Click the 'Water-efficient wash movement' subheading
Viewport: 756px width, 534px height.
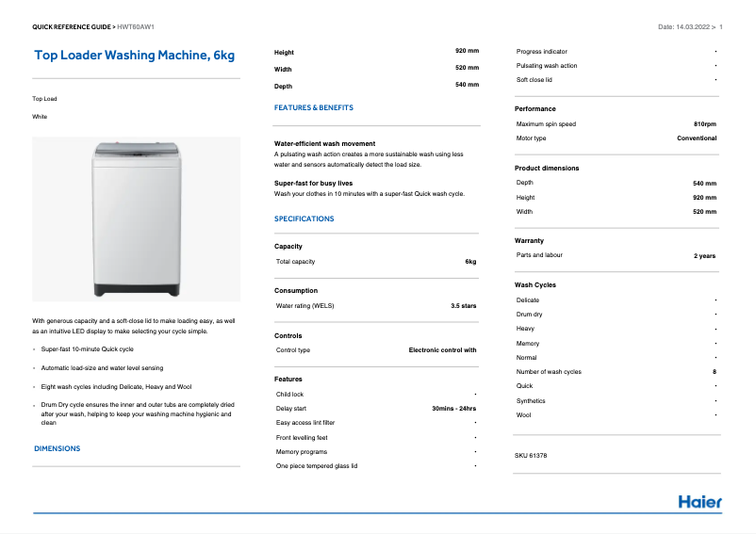click(x=324, y=144)
